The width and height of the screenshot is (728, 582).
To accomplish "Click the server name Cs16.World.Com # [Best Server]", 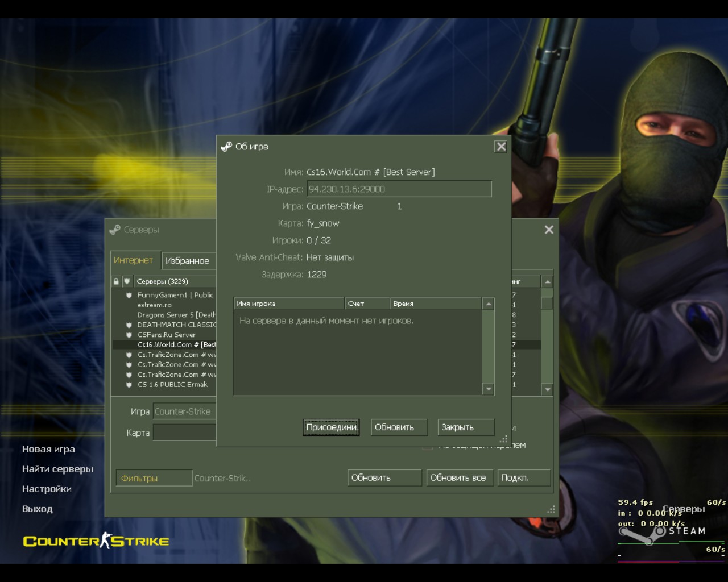I will (x=371, y=172).
